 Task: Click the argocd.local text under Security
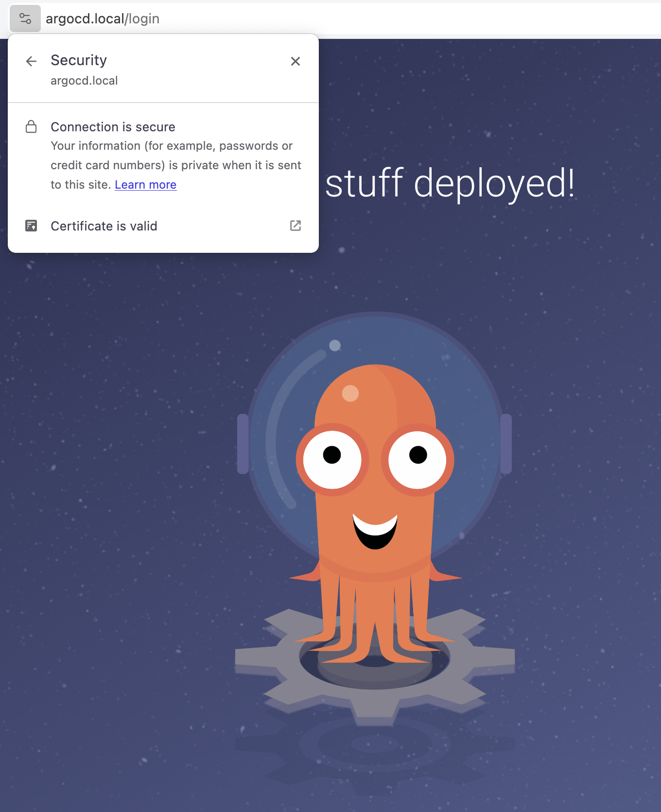[x=84, y=81]
